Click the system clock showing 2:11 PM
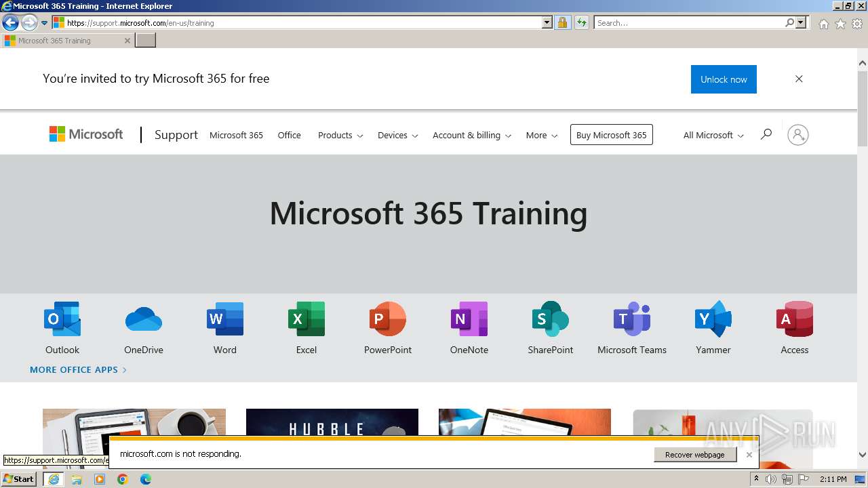868x488 pixels. (833, 479)
